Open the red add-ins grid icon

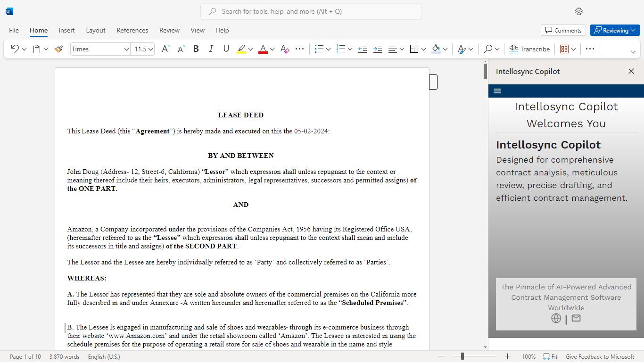(564, 49)
